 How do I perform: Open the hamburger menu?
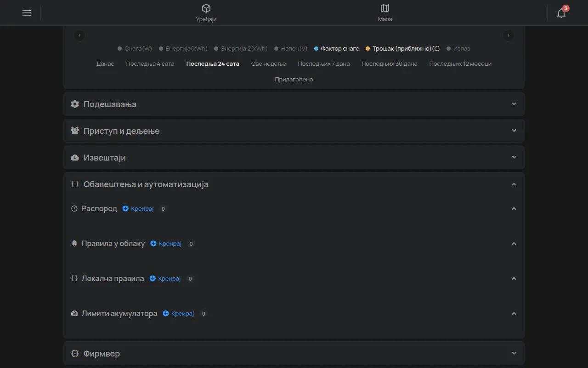[27, 13]
